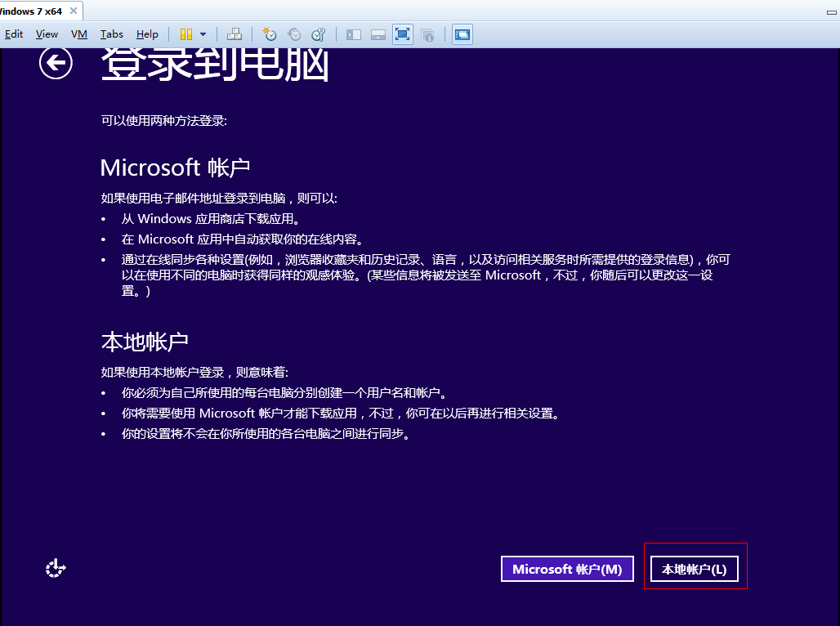Open the VM menu
The image size is (840, 626).
(x=78, y=34)
